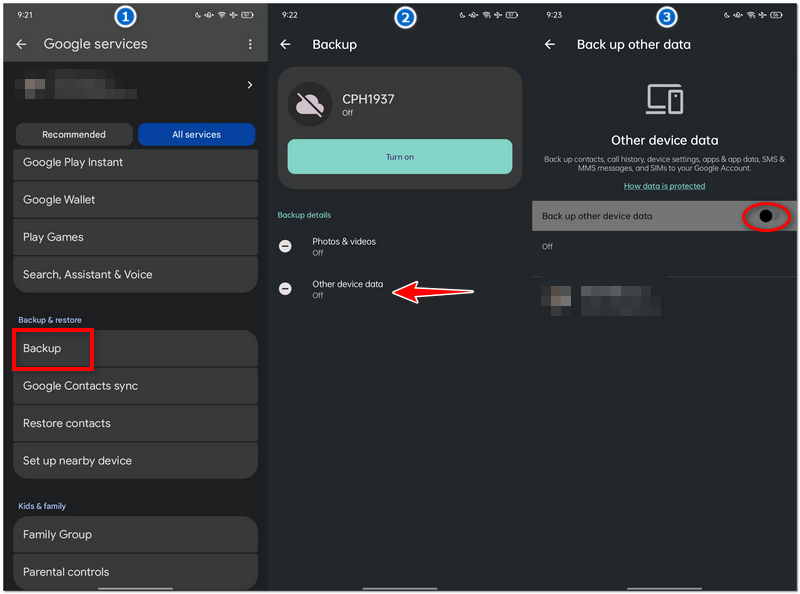Image resolution: width=800 pixels, height=594 pixels.
Task: Open Google Contacts sync
Action: [x=135, y=386]
